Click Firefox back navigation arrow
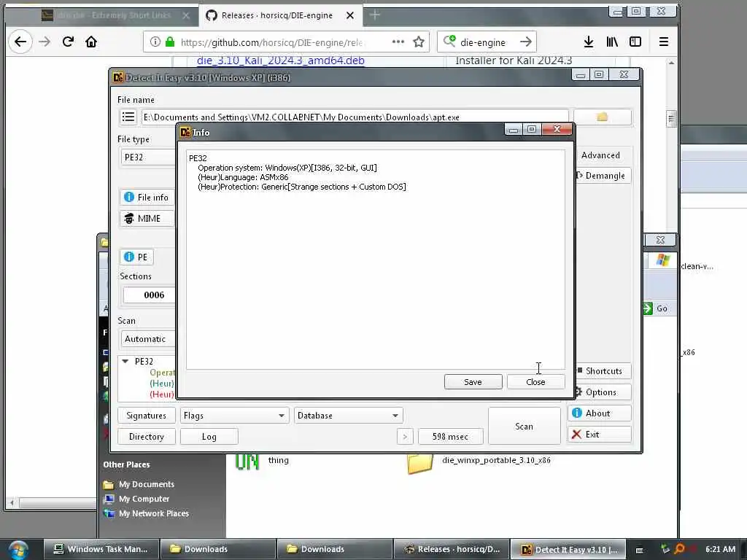 click(x=20, y=42)
